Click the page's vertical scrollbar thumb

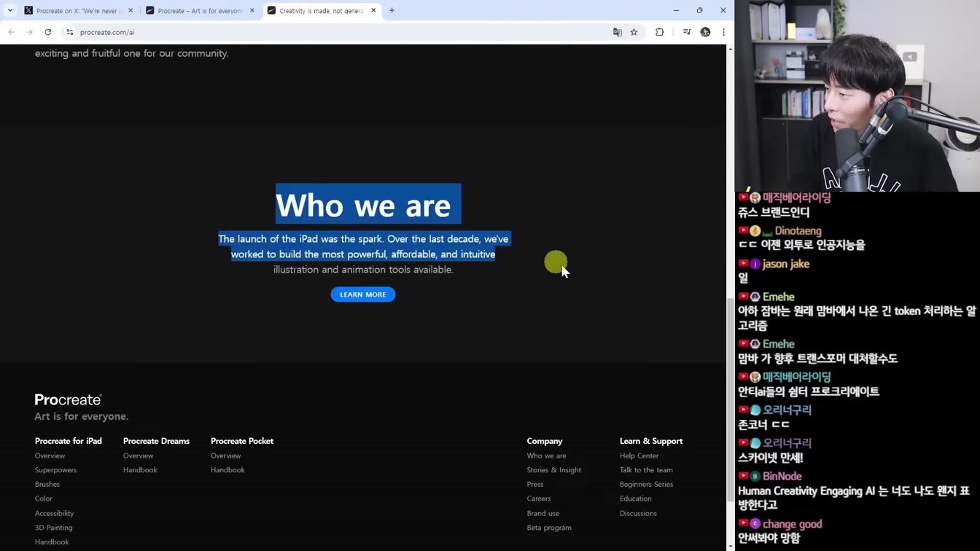click(730, 400)
